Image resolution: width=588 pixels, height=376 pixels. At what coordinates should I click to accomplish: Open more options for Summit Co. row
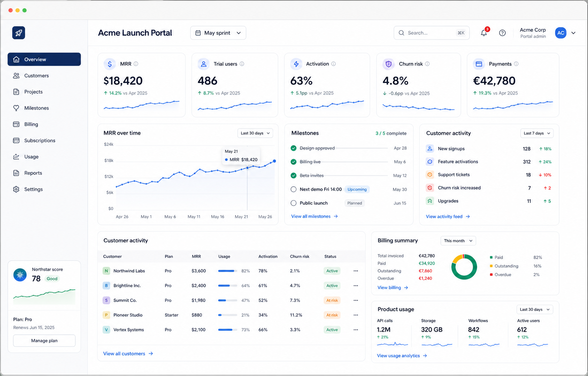click(355, 300)
